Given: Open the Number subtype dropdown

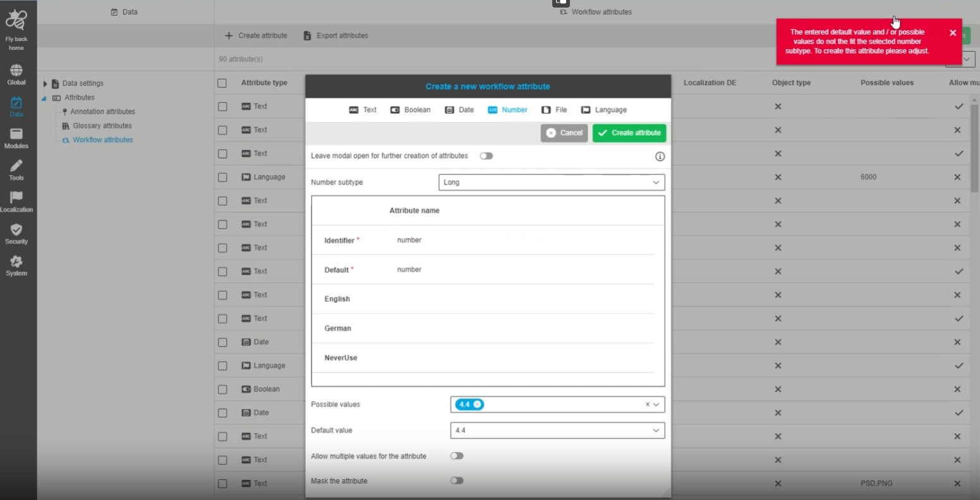Looking at the screenshot, I should (x=552, y=182).
